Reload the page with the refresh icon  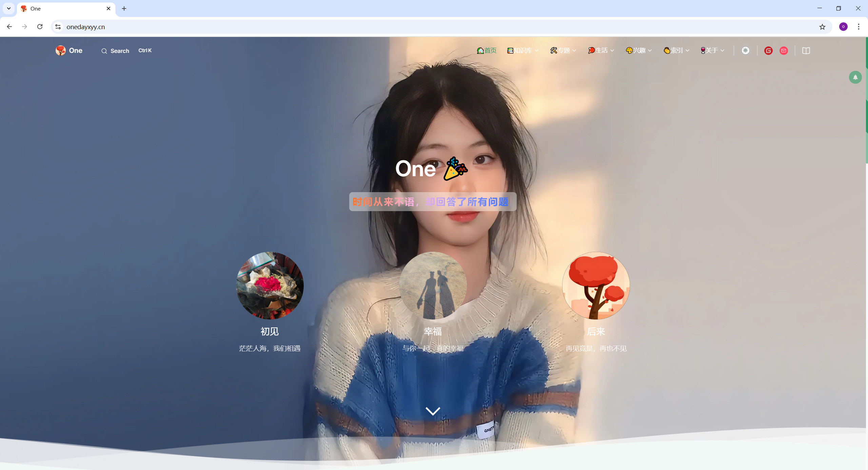point(40,27)
